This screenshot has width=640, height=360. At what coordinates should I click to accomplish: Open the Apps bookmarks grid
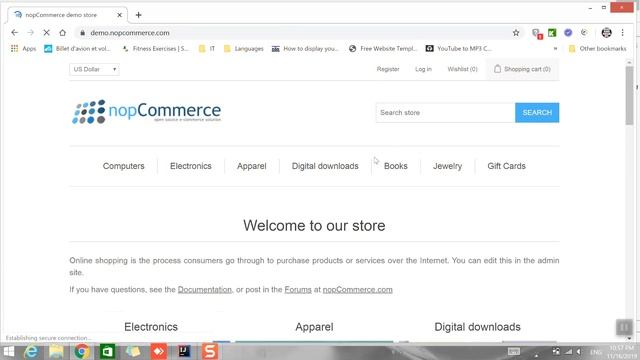tap(24, 49)
